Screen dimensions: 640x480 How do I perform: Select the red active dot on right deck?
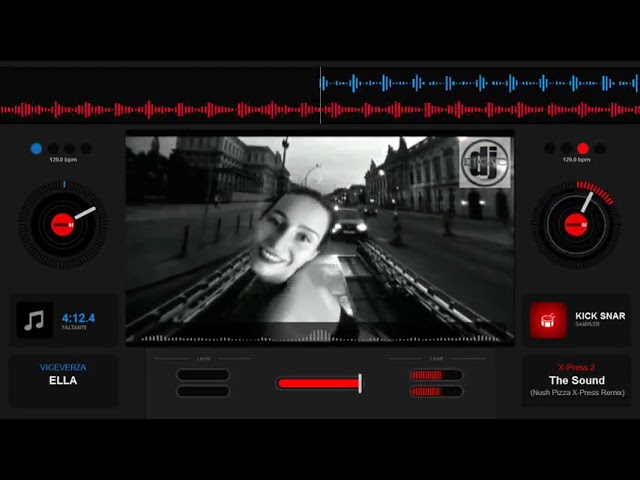tap(582, 149)
